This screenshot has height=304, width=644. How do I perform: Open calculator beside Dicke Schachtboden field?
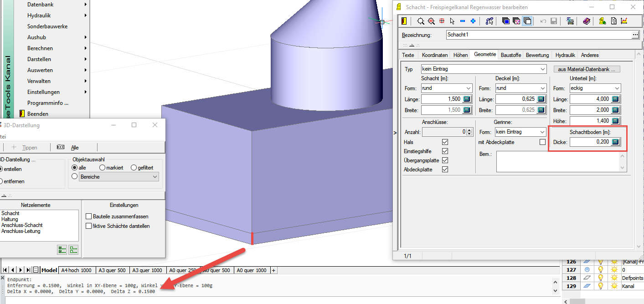[x=615, y=142]
